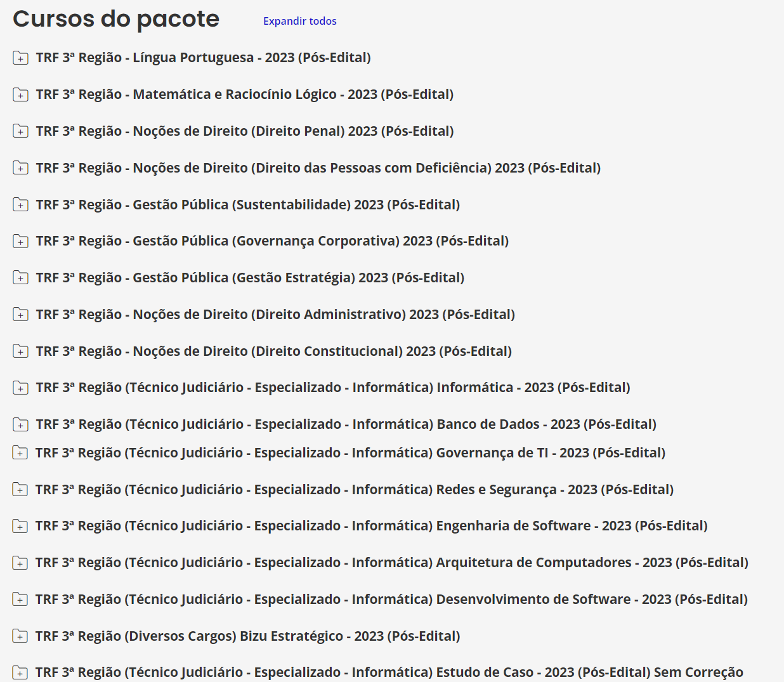This screenshot has height=682, width=784.
Task: Expand the Banco de Dados course icon
Action: pos(20,425)
